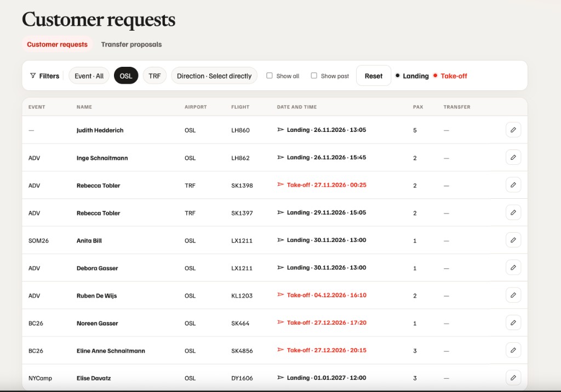561x392 pixels.
Task: Click the DATE AND TIME column header
Action: [x=296, y=107]
